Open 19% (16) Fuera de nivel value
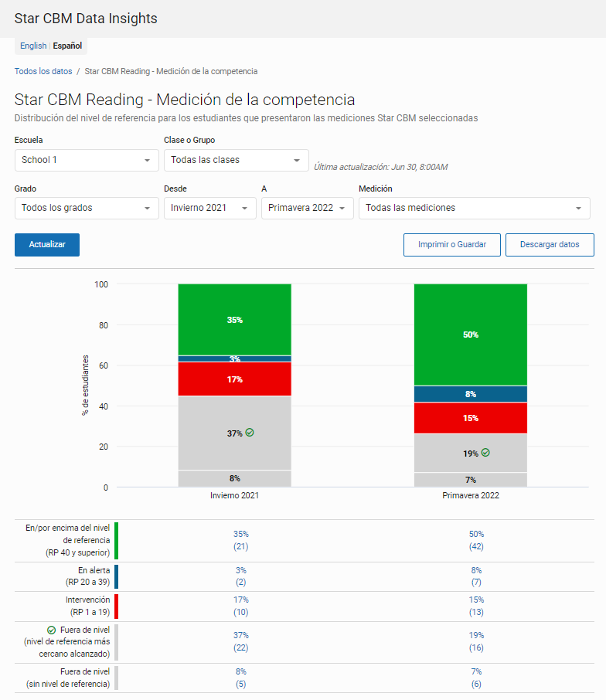The height and width of the screenshot is (700, 606). coord(476,641)
